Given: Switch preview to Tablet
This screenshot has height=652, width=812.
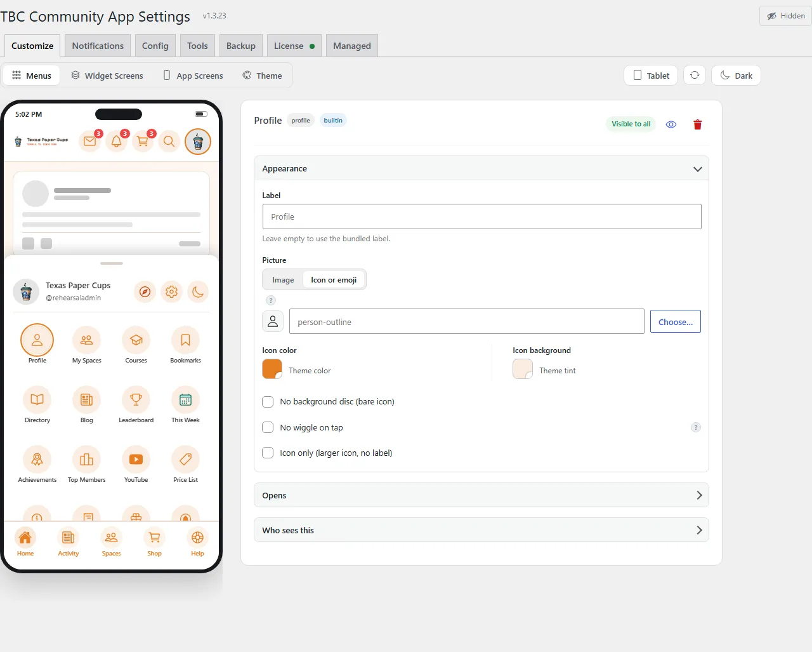Looking at the screenshot, I should click(652, 75).
